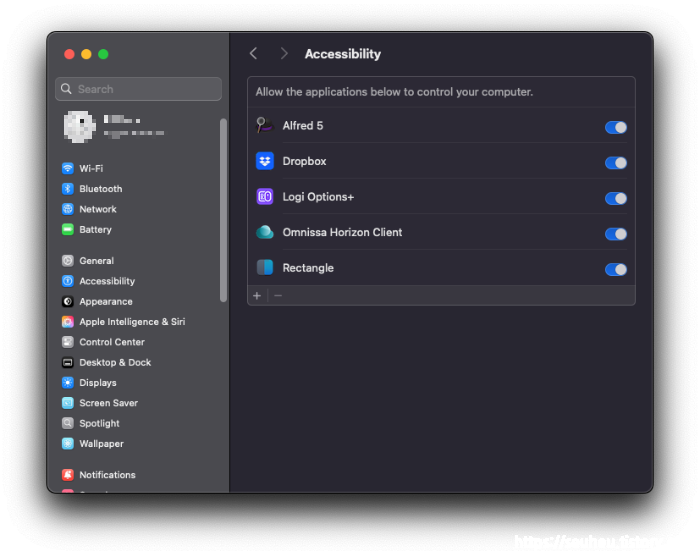700x555 pixels.
Task: Click the General gear icon
Action: [x=67, y=261]
